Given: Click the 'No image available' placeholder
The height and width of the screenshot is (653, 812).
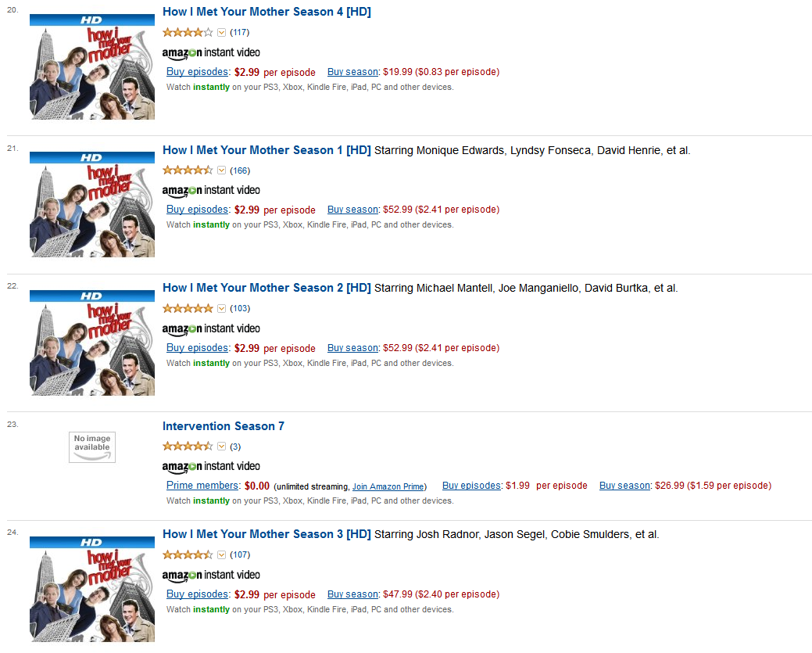Looking at the screenshot, I should tap(92, 447).
